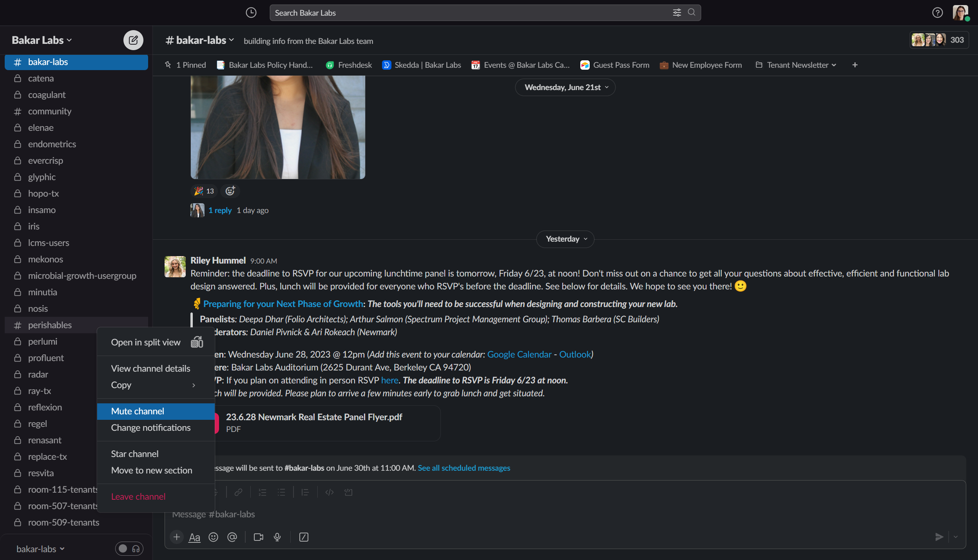
Task: Expand Tenant Newsletter folder dropdown
Action: pyautogui.click(x=834, y=65)
